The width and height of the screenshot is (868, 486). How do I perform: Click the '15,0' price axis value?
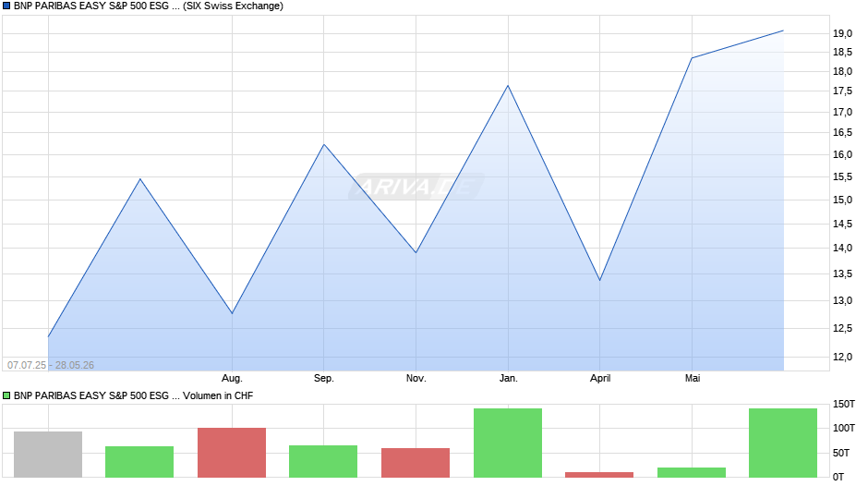click(842, 200)
